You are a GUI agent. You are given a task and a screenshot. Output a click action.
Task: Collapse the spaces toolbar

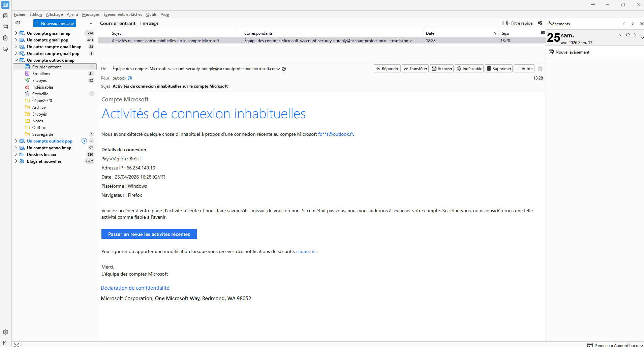[x=5, y=343]
